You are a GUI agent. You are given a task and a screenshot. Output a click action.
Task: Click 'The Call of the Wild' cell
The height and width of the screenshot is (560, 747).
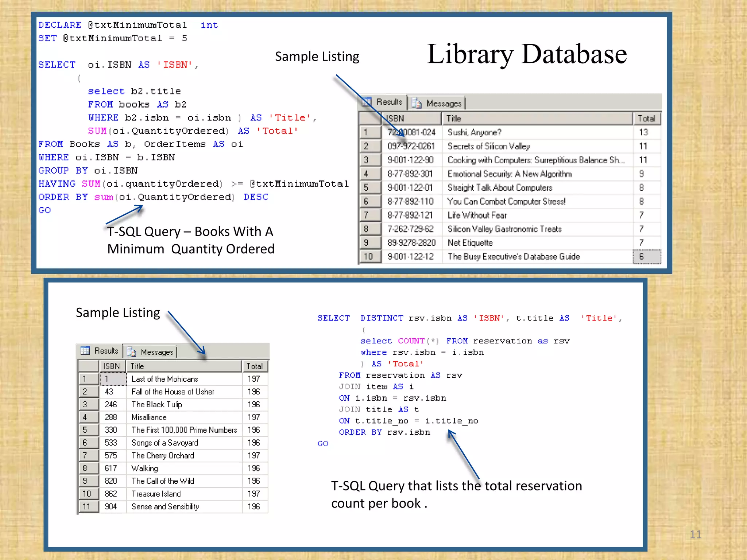(x=184, y=481)
